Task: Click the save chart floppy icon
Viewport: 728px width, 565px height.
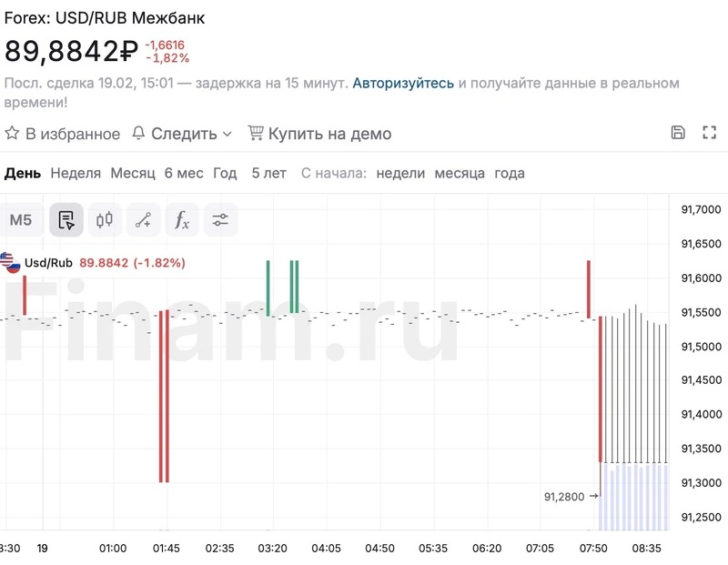Action: click(x=678, y=133)
